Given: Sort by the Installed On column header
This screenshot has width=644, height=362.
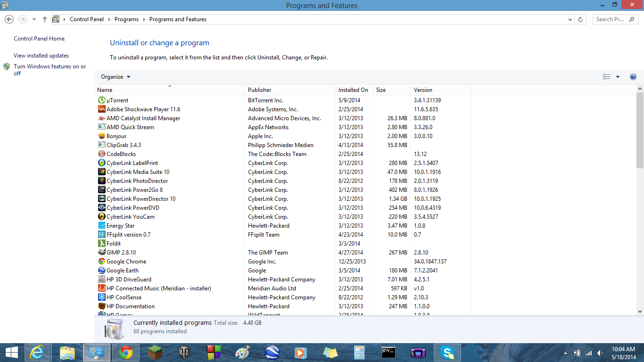Looking at the screenshot, I should pos(354,90).
